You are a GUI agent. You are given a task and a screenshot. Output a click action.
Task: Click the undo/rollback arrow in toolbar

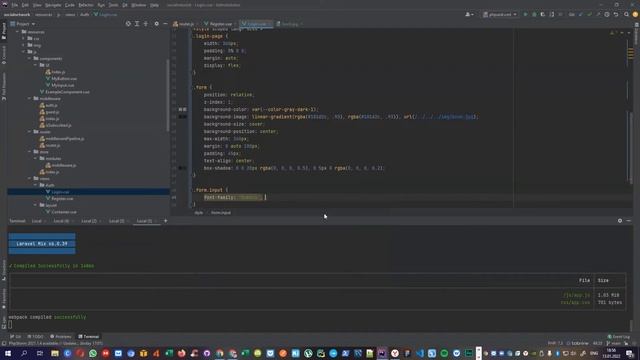pos(616,14)
